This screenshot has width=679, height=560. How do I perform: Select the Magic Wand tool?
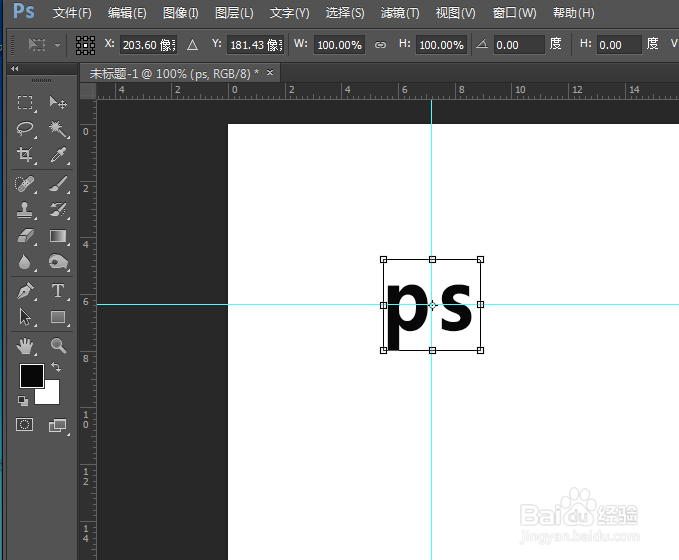pyautogui.click(x=58, y=129)
